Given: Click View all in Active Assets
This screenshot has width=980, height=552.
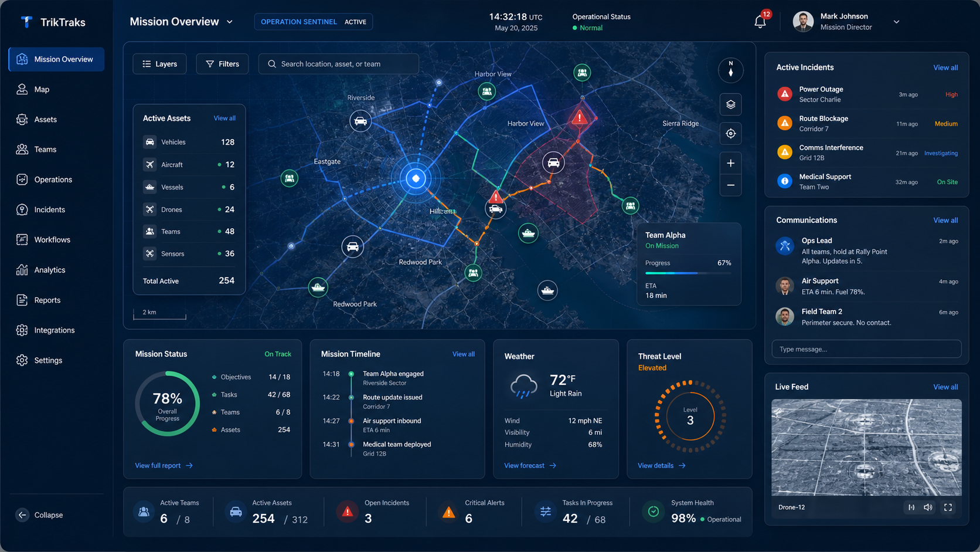Looking at the screenshot, I should click(224, 118).
